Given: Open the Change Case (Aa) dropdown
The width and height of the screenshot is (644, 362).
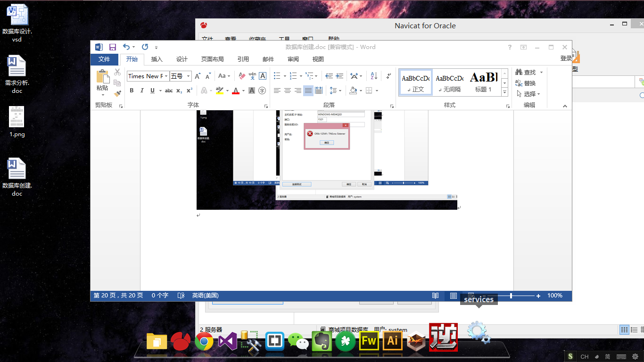Looking at the screenshot, I should (224, 76).
